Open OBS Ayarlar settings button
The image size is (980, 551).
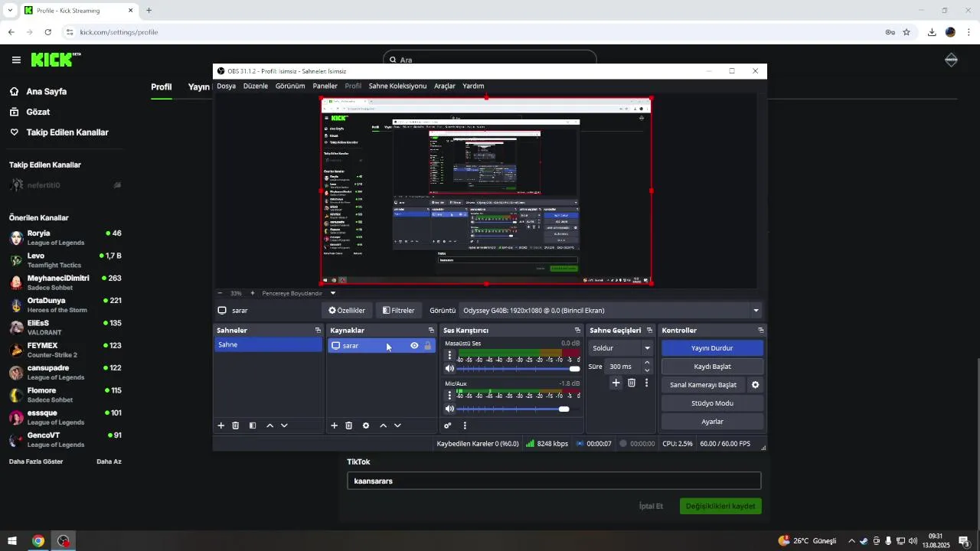pyautogui.click(x=712, y=422)
